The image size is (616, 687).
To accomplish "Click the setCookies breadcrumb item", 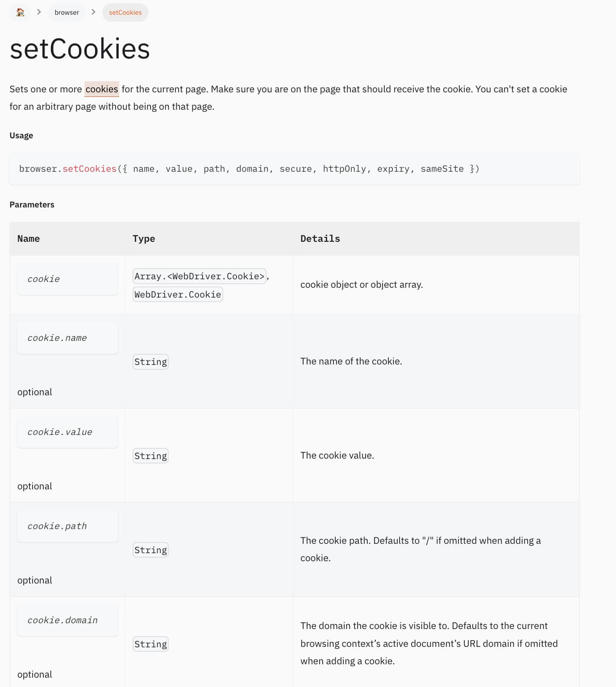I will (x=125, y=12).
